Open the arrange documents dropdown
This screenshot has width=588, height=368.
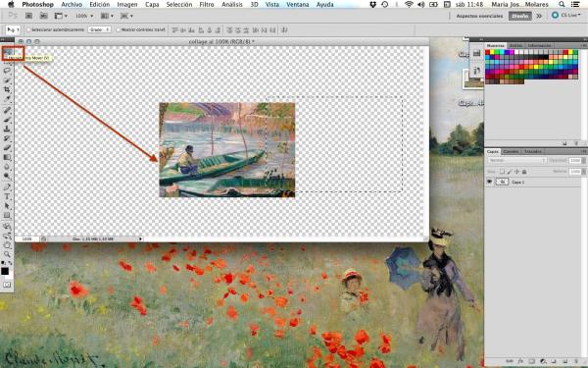(107, 16)
